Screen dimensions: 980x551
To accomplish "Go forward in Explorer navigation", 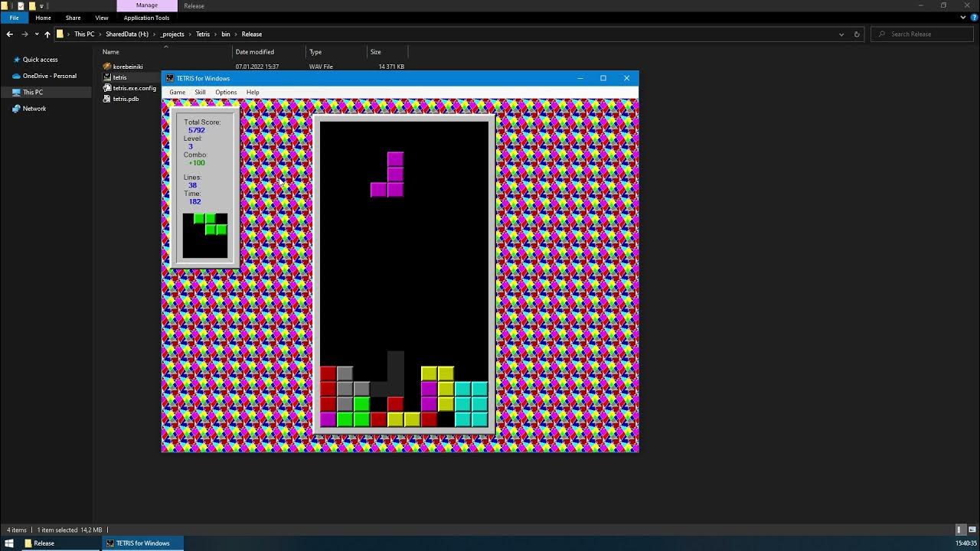I will tap(24, 34).
